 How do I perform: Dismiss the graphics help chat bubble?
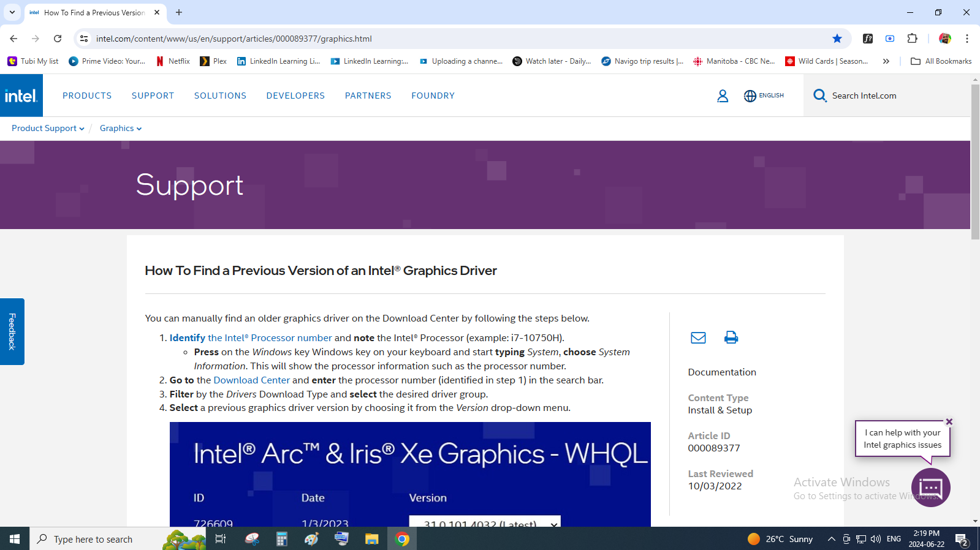[949, 421]
